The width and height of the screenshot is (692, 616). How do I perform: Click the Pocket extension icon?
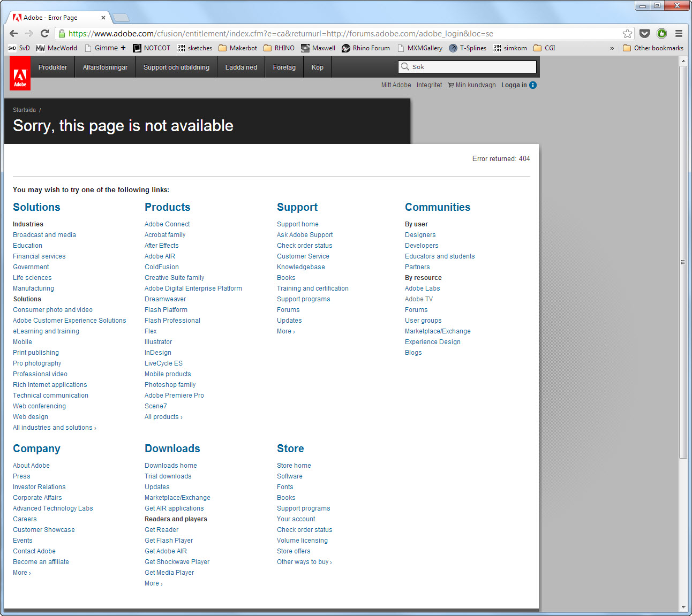[645, 33]
